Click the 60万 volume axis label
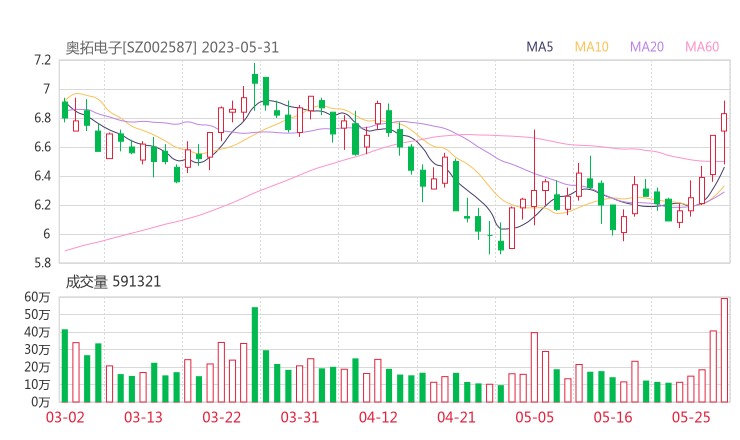The width and height of the screenshot is (740, 440). click(x=37, y=297)
